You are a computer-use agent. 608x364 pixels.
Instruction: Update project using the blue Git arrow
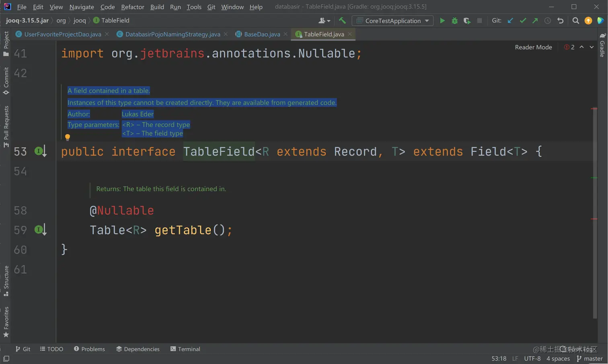[x=510, y=20]
